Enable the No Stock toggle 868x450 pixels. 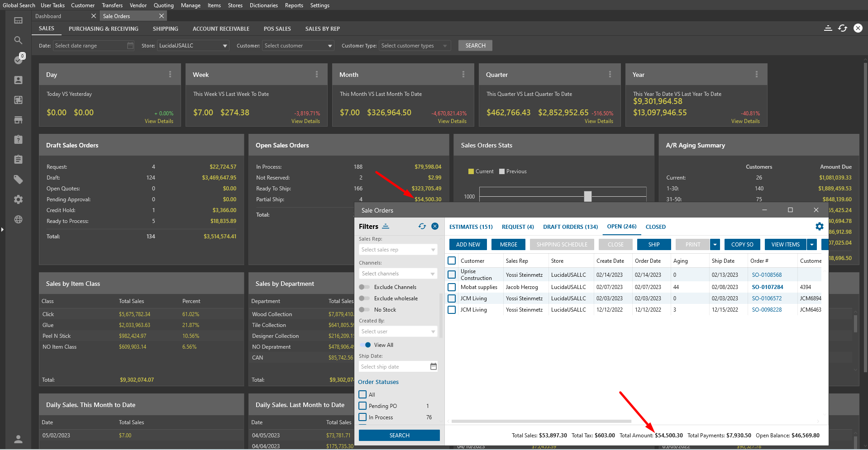(x=364, y=310)
